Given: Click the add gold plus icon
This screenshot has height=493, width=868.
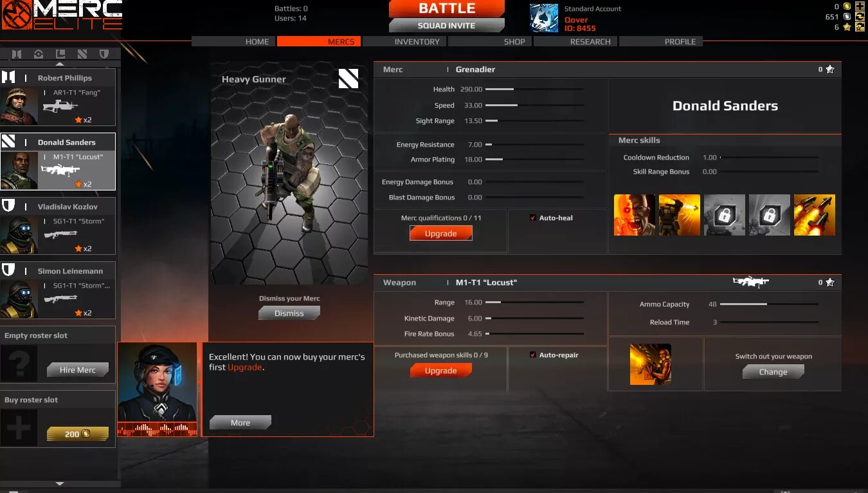Looking at the screenshot, I should pos(860,6).
